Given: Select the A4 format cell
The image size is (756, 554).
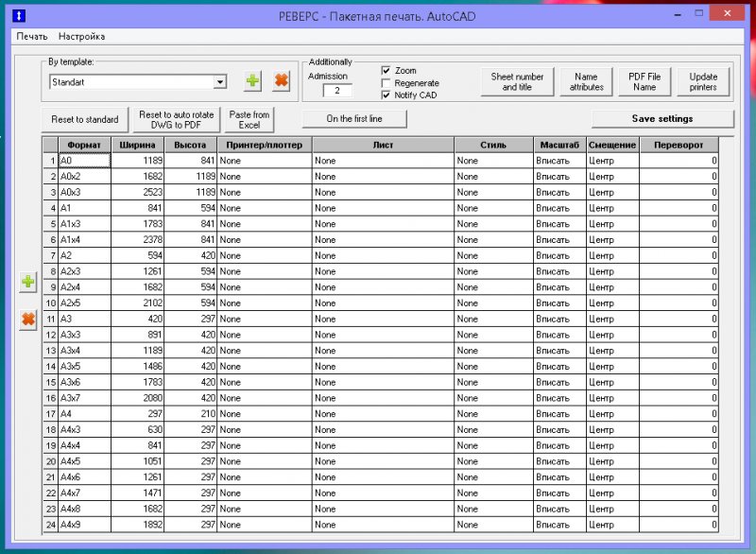Looking at the screenshot, I should coord(85,414).
